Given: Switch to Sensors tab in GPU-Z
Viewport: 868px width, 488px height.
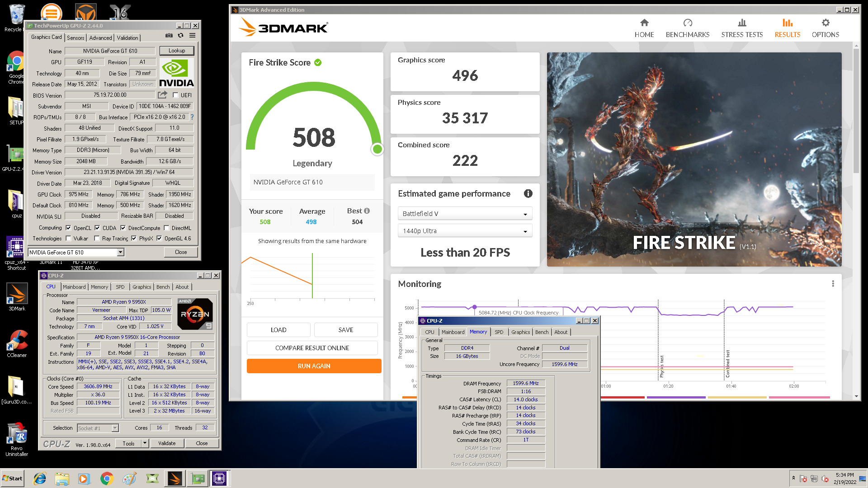Looking at the screenshot, I should pos(75,38).
